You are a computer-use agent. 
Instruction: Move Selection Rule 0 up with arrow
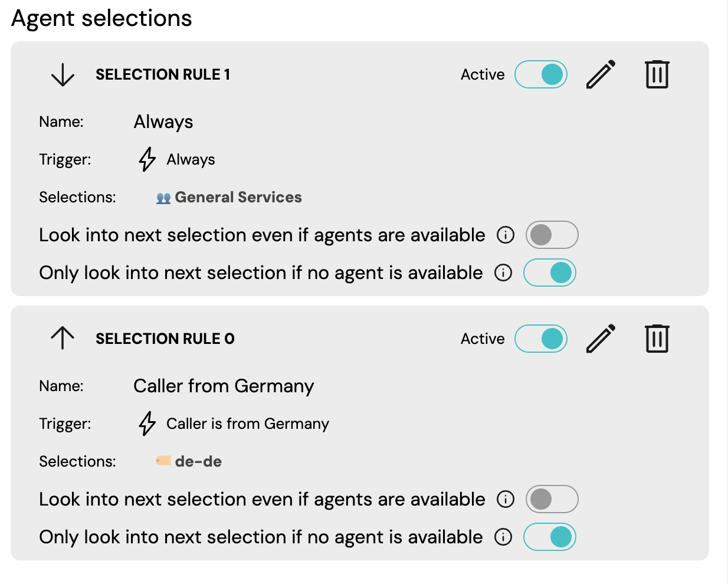[x=63, y=339]
